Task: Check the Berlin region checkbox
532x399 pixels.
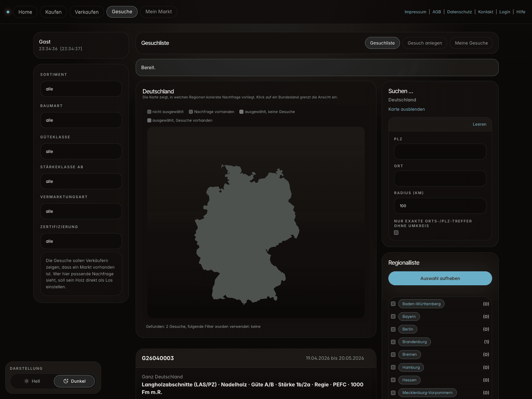Action: point(393,329)
